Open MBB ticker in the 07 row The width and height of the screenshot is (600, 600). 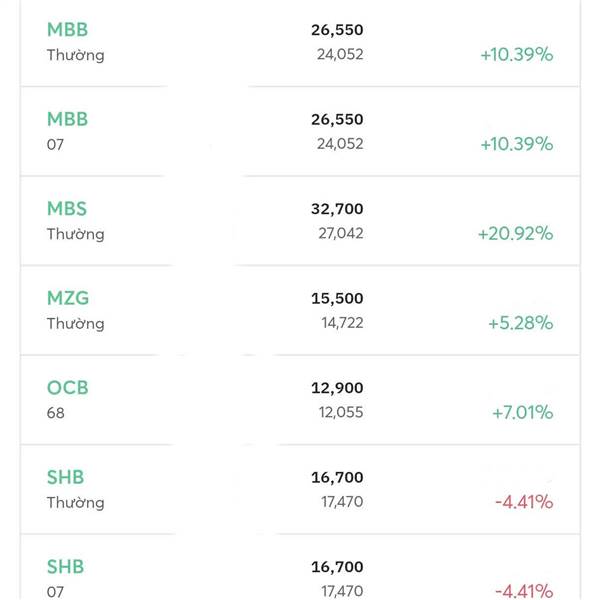(67, 119)
